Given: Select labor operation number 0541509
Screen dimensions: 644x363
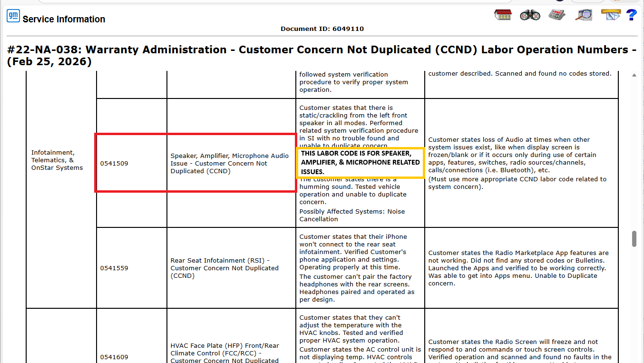Looking at the screenshot, I should [114, 164].
